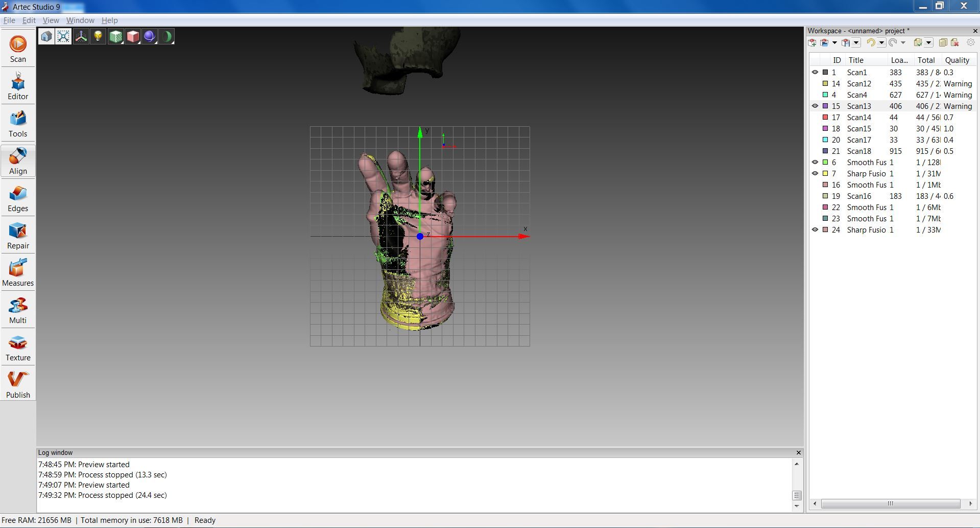Hide the Sharp Fusio 7 model
Viewport: 980px width, 528px height.
pyautogui.click(x=815, y=173)
